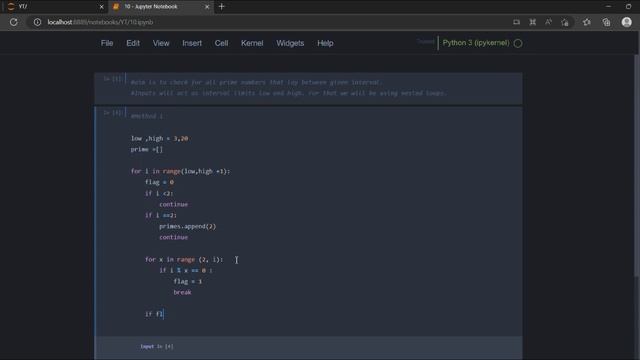Image resolution: width=640 pixels, height=360 pixels.
Task: Place cursor on 'low ,high = 3,20' line
Action: pyautogui.click(x=159, y=138)
